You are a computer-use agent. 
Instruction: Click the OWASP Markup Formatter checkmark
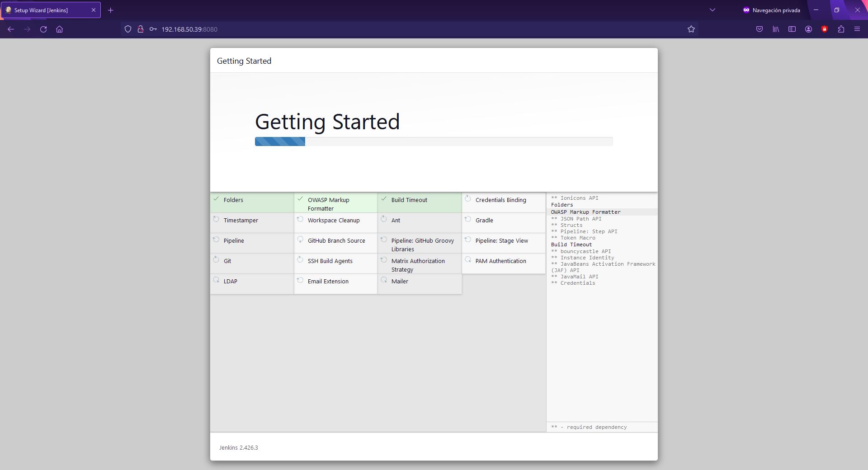(x=300, y=199)
